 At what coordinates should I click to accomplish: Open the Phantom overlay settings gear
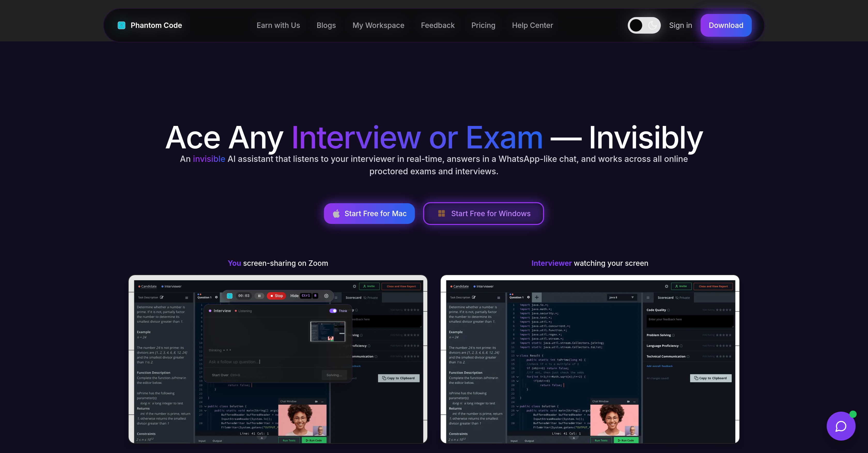(x=326, y=296)
